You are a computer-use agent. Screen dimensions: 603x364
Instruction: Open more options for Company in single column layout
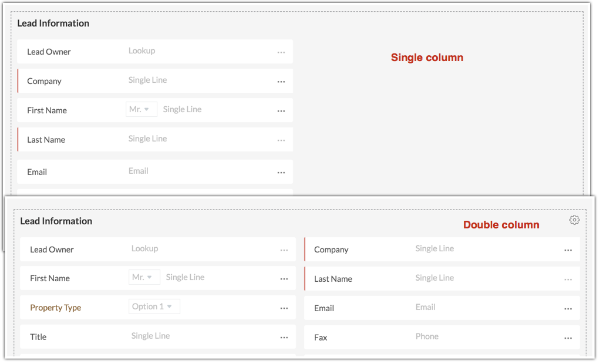point(281,82)
